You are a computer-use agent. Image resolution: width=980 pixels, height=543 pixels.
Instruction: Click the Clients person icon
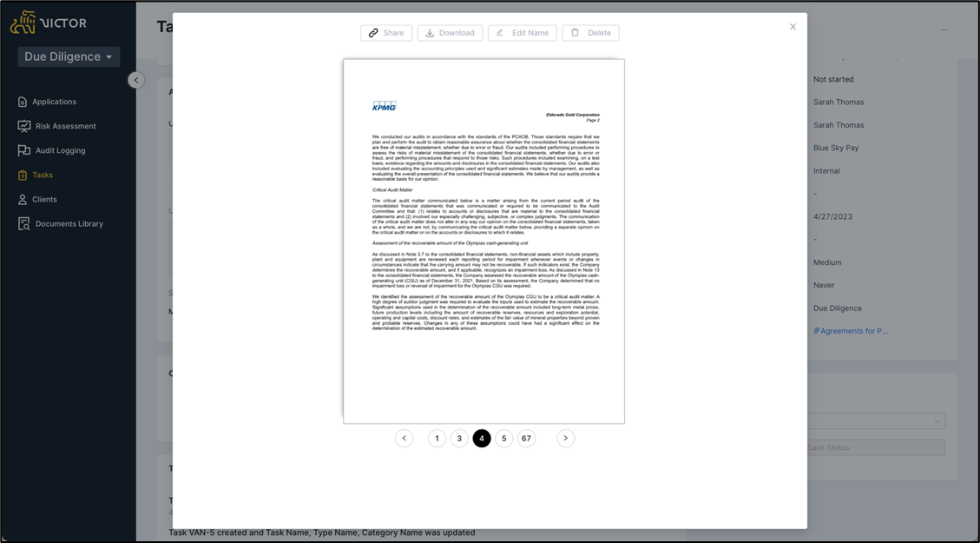pos(23,199)
